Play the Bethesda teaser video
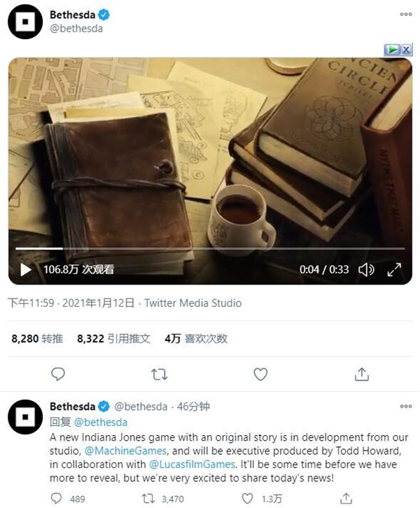420x508 pixels. [x=26, y=270]
